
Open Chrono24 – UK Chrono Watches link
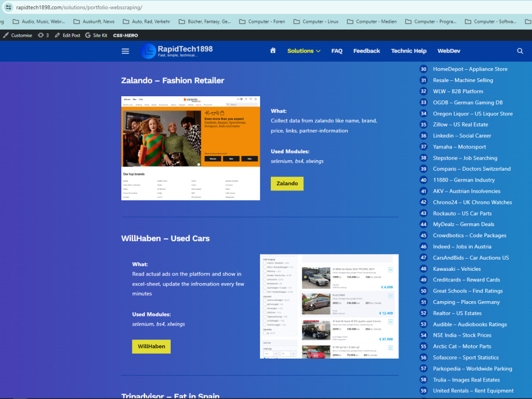click(472, 202)
